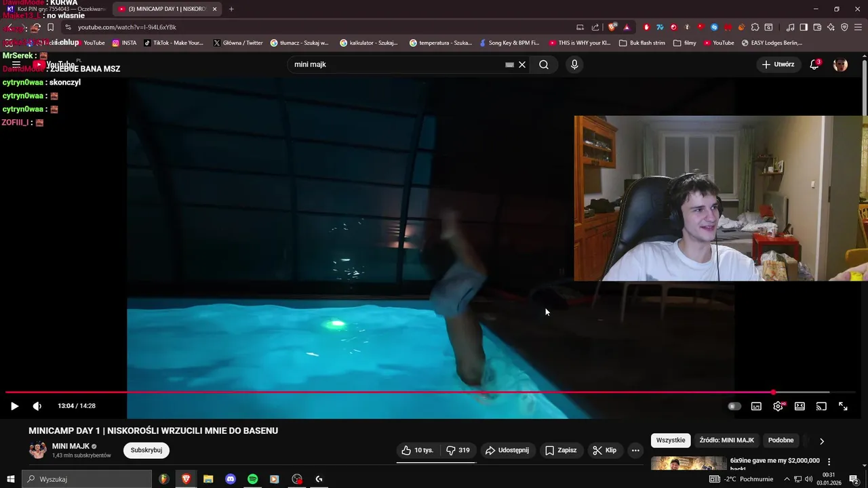868x488 pixels.
Task: Bookmark this page with the bookmark icon
Action: [50, 27]
